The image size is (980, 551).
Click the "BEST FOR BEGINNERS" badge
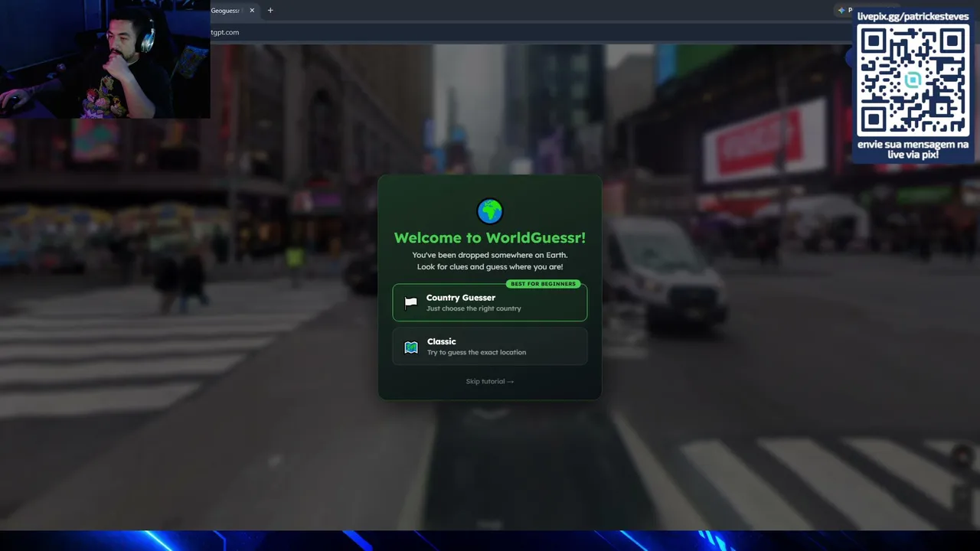tap(543, 284)
